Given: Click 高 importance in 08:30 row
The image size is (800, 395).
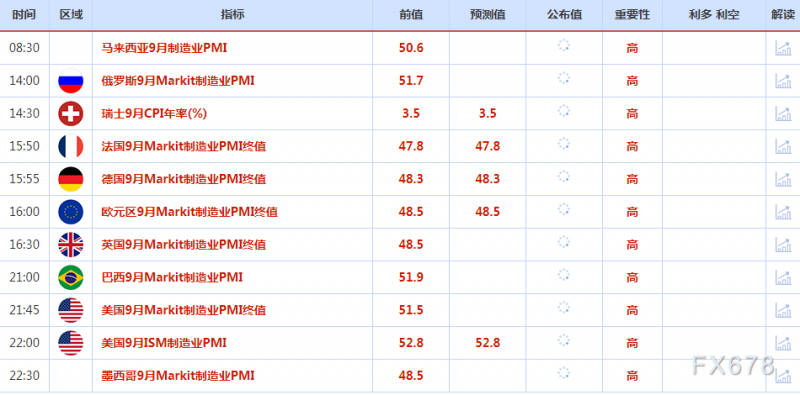Looking at the screenshot, I should coord(632,48).
